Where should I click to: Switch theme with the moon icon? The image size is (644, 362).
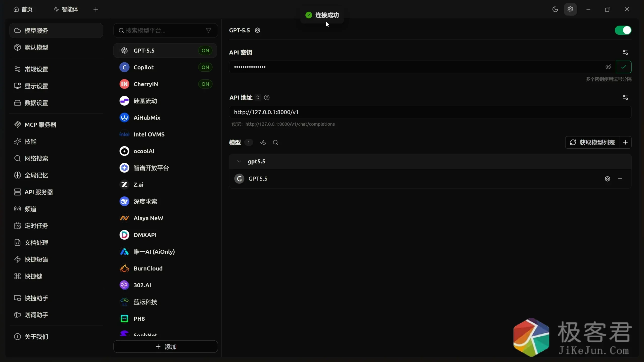tap(555, 9)
